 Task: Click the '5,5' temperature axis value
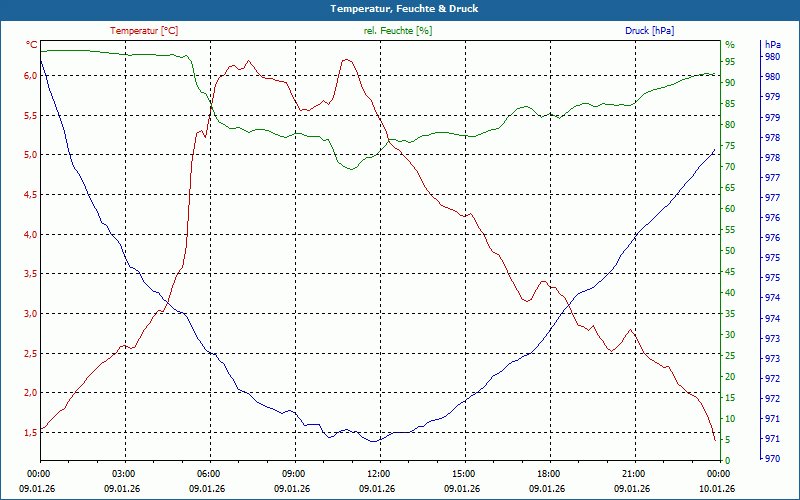(31, 115)
